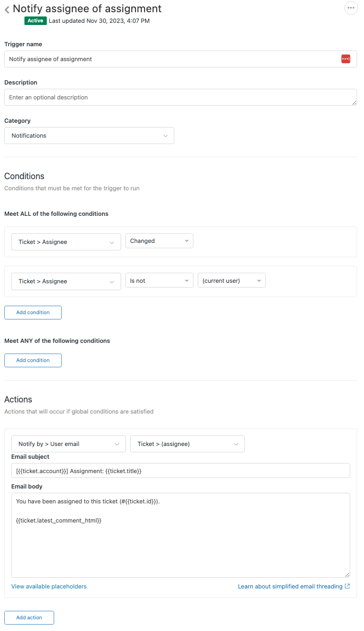Add a condition under Meet ALL conditions
364x631 pixels.
(x=32, y=312)
